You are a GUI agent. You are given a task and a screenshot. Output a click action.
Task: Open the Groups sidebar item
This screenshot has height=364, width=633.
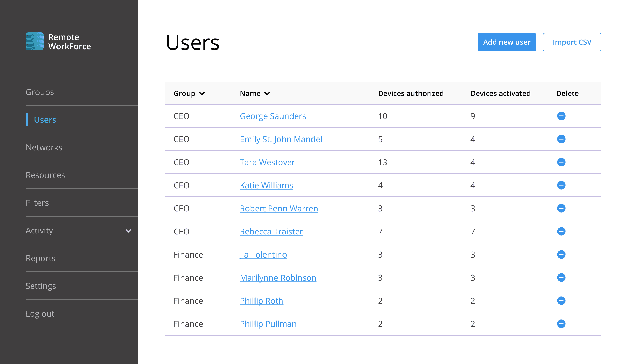(x=40, y=92)
